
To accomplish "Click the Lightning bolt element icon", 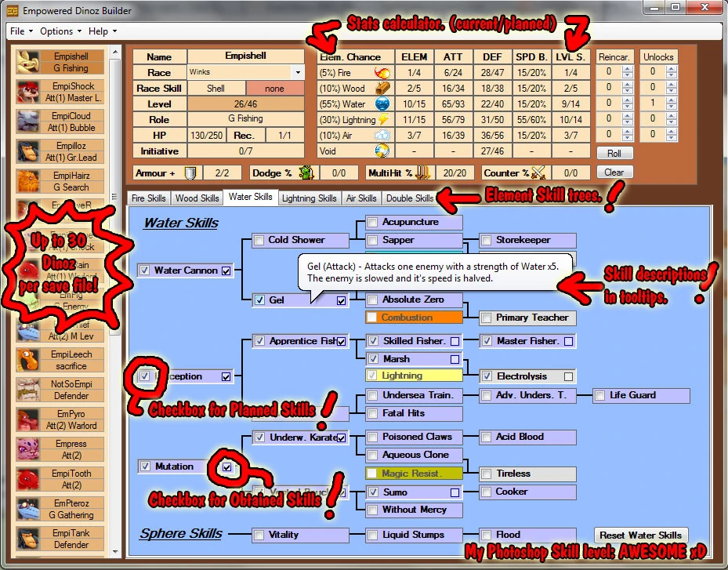I will click(383, 119).
